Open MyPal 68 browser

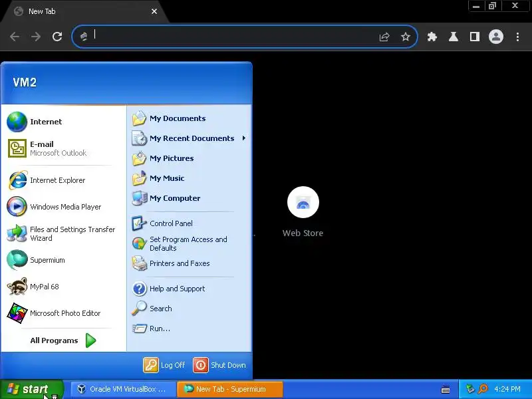click(63, 287)
